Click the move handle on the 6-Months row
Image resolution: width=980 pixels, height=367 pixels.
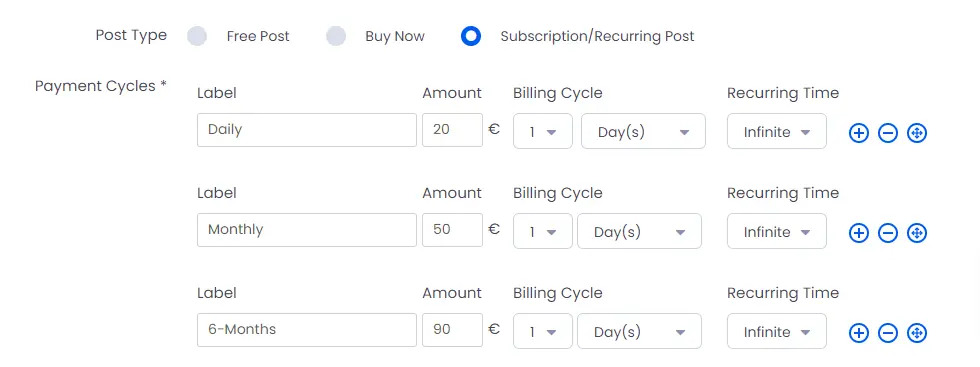(916, 333)
